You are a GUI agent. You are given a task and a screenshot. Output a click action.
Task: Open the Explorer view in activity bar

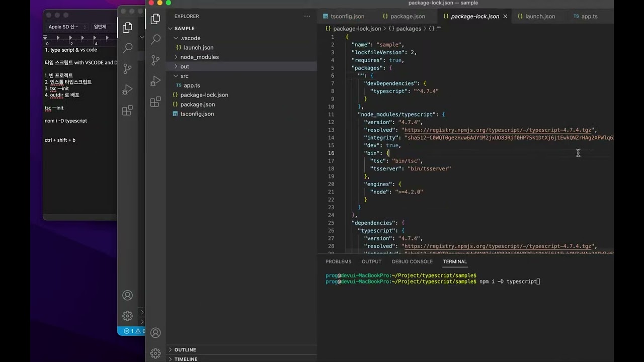155,19
